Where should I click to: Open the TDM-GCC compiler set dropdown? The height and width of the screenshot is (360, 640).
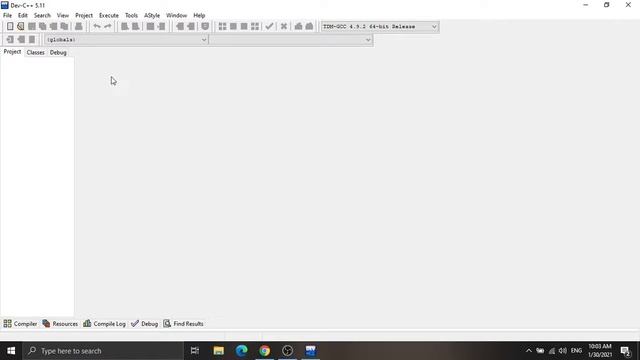pyautogui.click(x=380, y=27)
